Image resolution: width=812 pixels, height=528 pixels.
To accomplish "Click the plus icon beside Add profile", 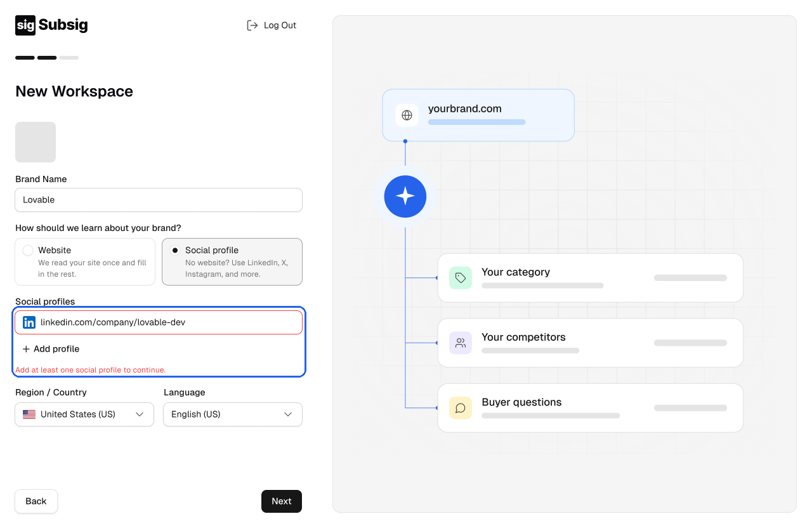I will point(26,349).
